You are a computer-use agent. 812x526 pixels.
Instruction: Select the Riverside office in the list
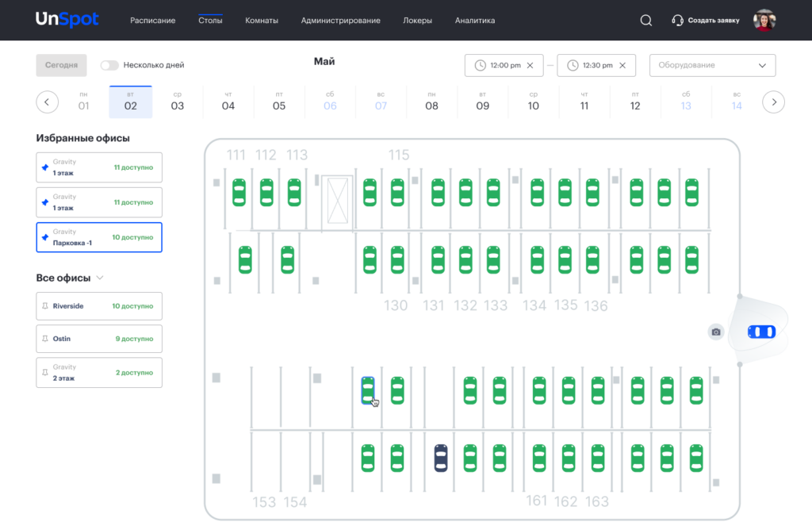click(x=99, y=305)
